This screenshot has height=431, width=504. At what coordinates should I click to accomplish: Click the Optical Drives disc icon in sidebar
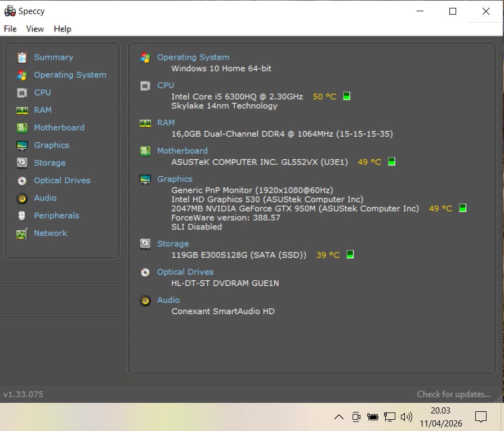22,181
